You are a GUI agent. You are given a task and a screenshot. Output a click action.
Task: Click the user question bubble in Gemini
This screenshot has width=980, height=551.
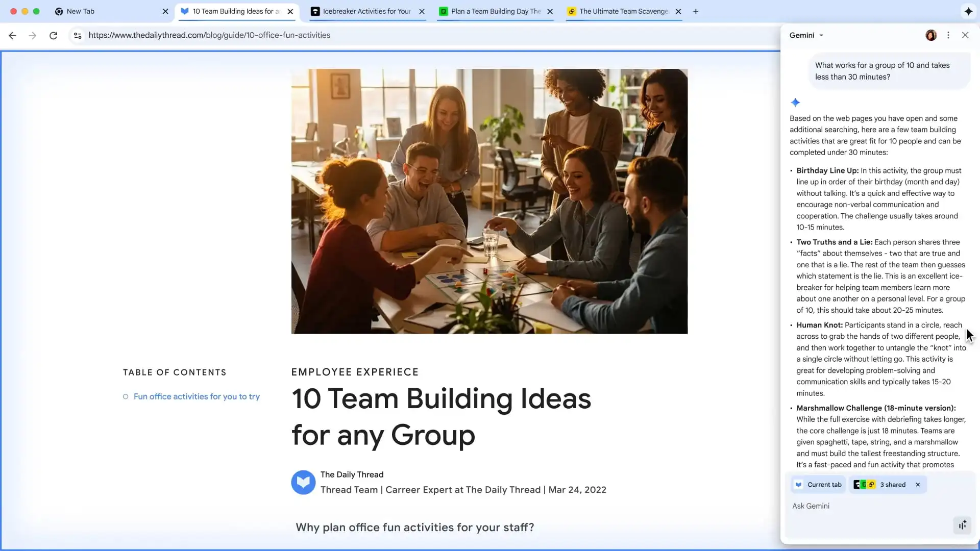coord(889,71)
